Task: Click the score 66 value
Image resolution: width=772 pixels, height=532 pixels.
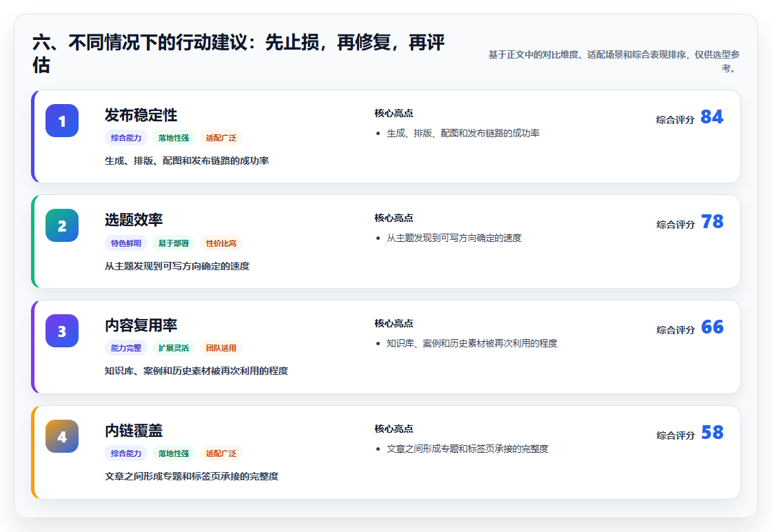Action: (x=712, y=327)
